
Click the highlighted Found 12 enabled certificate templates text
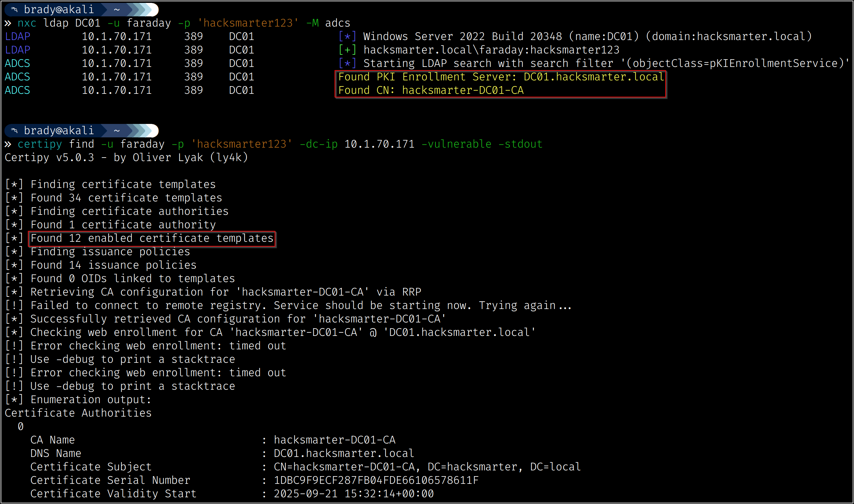pyautogui.click(x=152, y=238)
